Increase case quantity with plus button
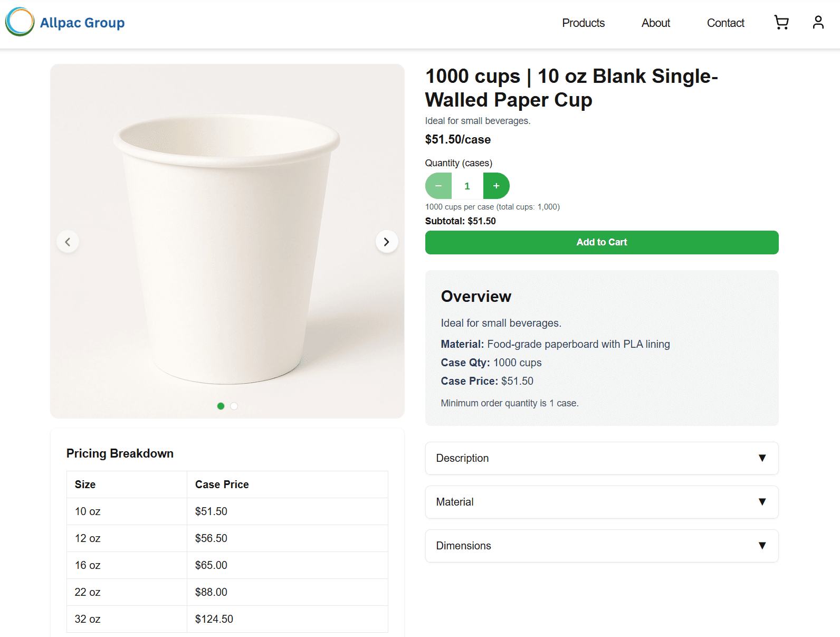This screenshot has height=637, width=840. click(496, 186)
